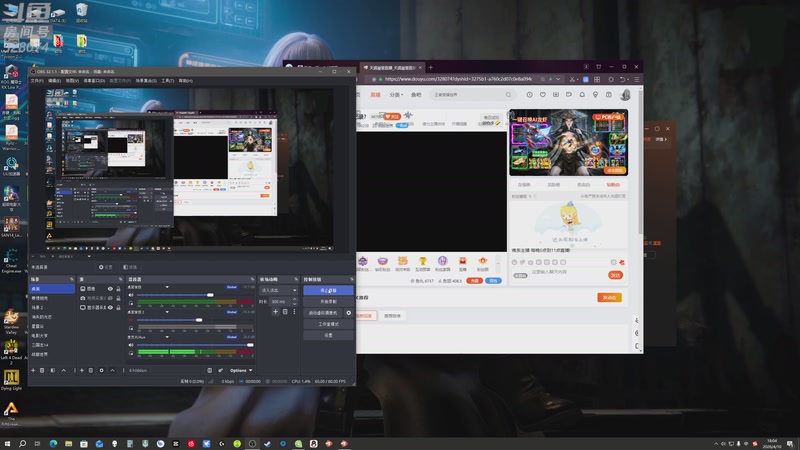Remove the selected source with the trash icon

(91, 370)
